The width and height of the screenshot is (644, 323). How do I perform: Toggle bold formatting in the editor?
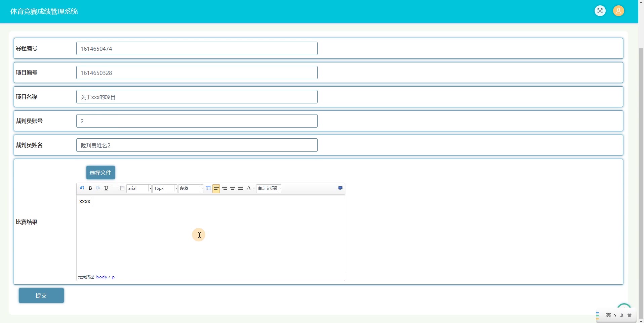pyautogui.click(x=90, y=188)
